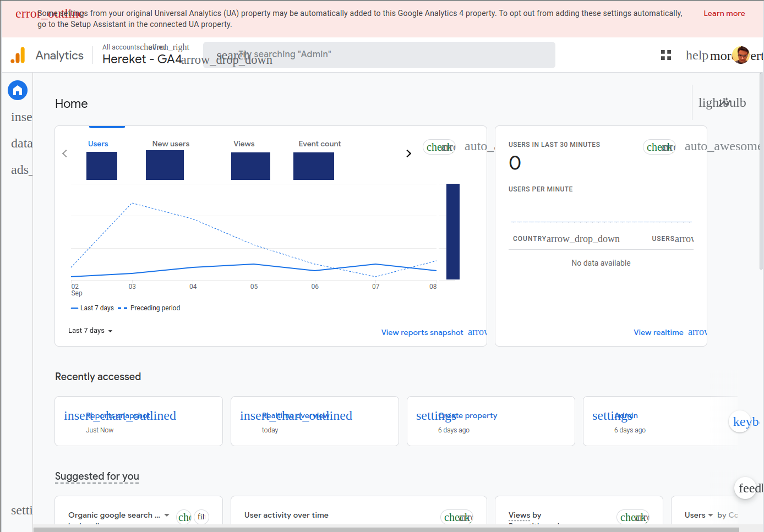Click the check icon on the realtime card
Image resolution: width=764 pixels, height=532 pixels.
click(659, 147)
